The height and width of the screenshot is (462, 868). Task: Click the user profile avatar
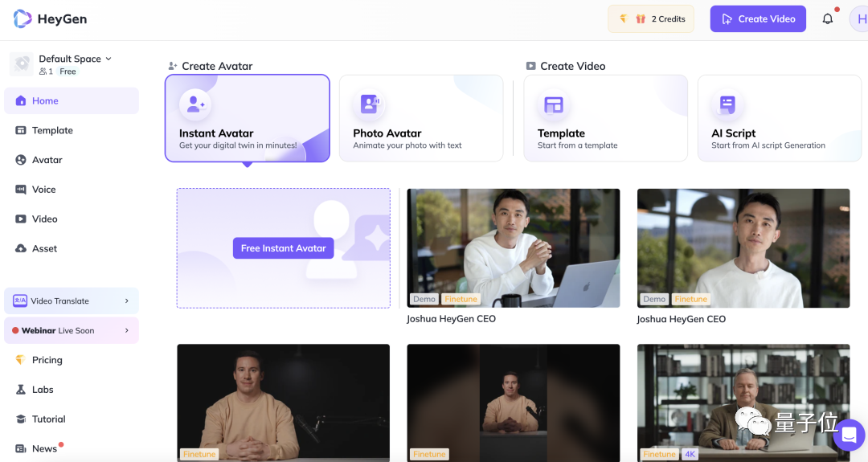point(860,19)
